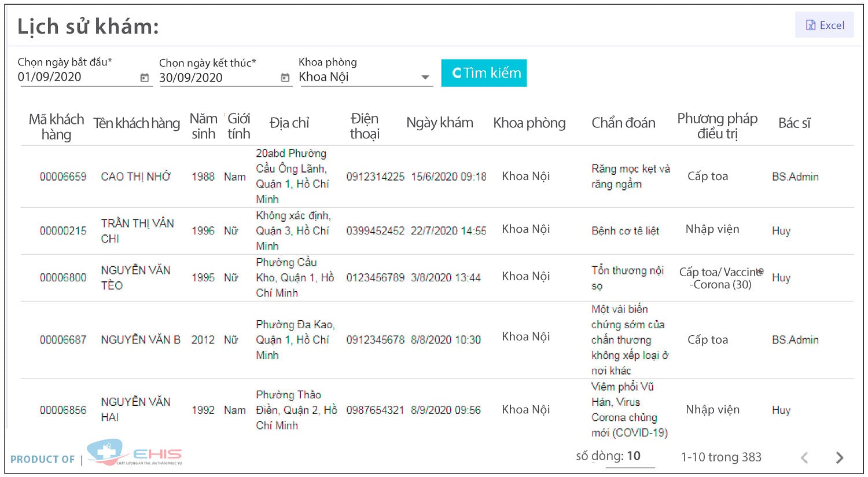Open the end date calendar icon
The width and height of the screenshot is (868, 477).
(x=285, y=78)
